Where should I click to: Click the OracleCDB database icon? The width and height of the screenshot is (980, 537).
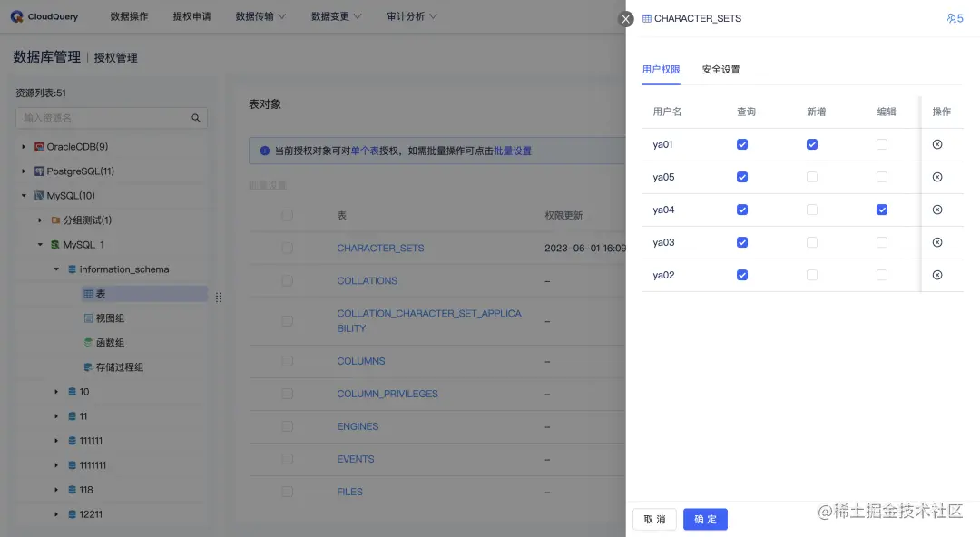[39, 147]
